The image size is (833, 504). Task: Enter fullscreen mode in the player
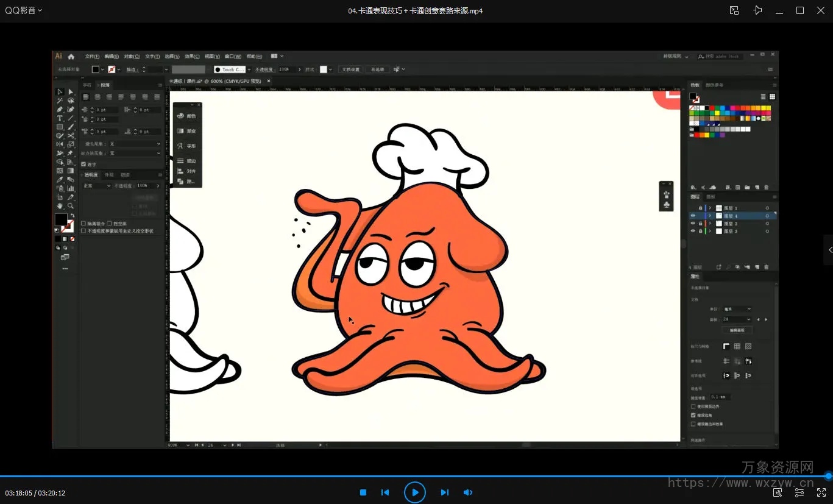coord(821,492)
